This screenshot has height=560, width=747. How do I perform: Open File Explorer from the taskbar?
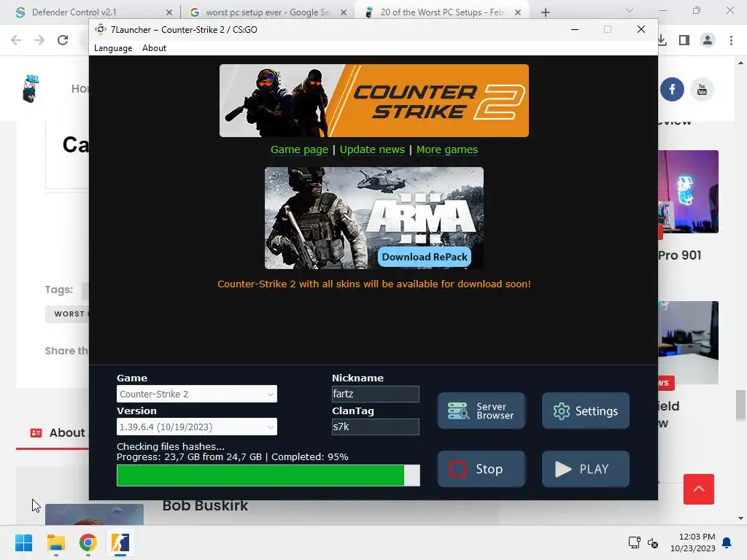[x=55, y=542]
